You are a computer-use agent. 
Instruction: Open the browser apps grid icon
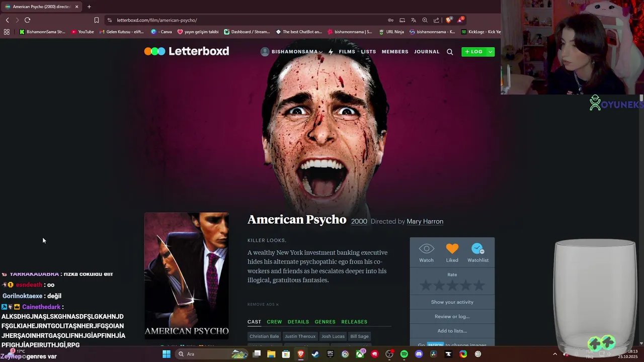coord(7,32)
